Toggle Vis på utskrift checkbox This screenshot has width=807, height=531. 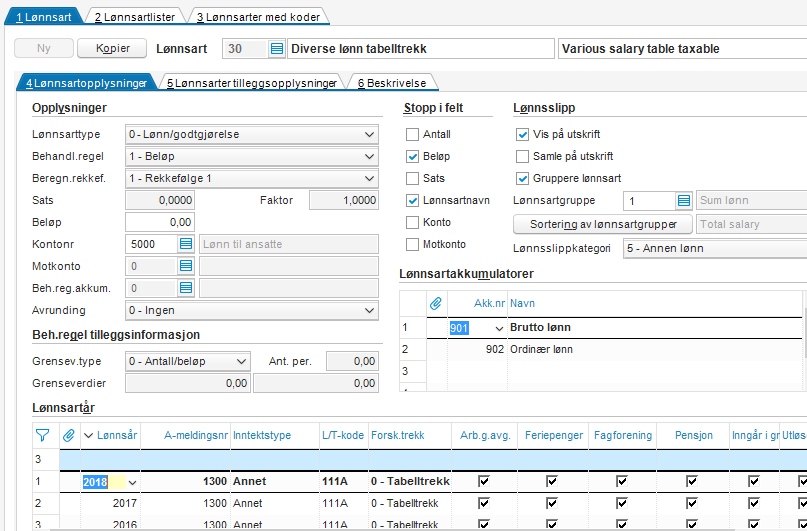[522, 134]
